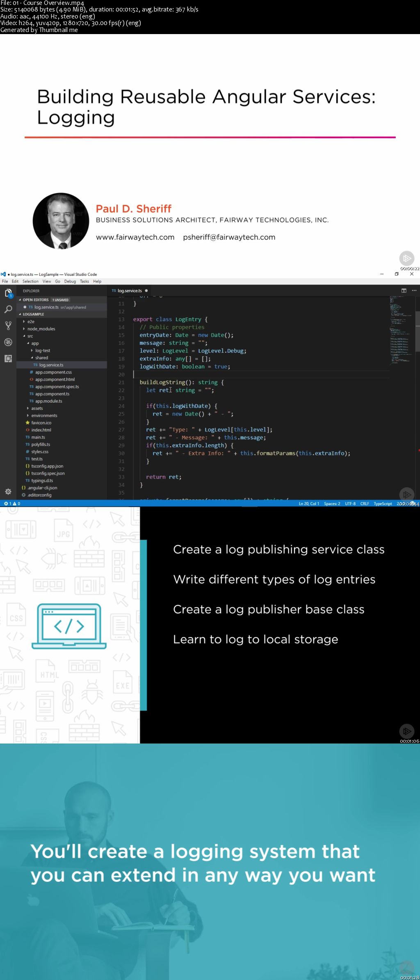The width and height of the screenshot is (420, 980).
Task: Open the Explorer view in activity bar
Action: pyautogui.click(x=8, y=293)
